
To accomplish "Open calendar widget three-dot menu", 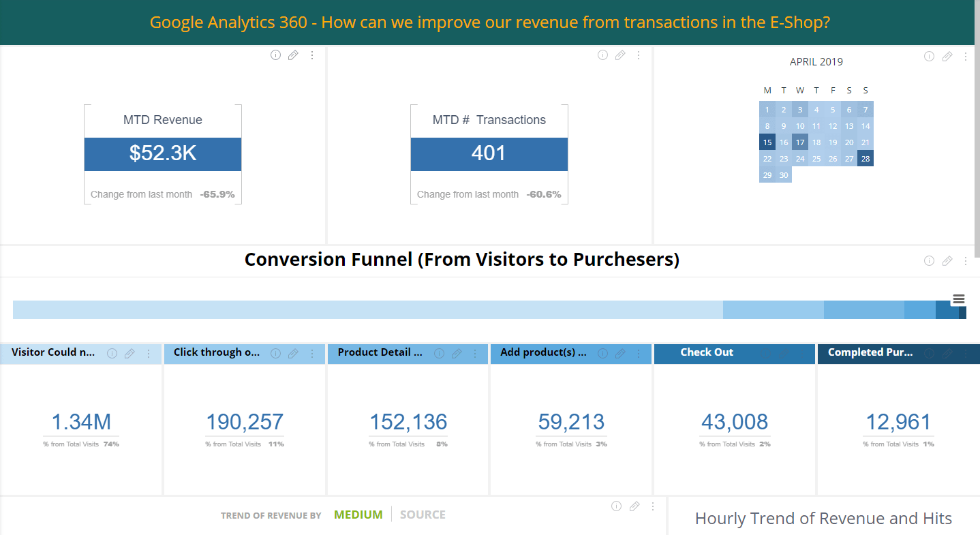I will 966,57.
